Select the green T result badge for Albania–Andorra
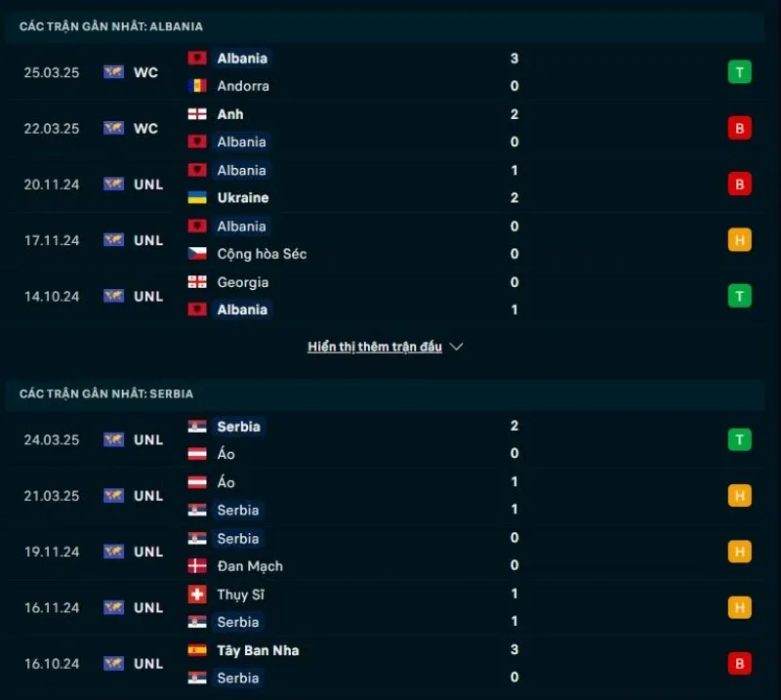 tap(739, 72)
